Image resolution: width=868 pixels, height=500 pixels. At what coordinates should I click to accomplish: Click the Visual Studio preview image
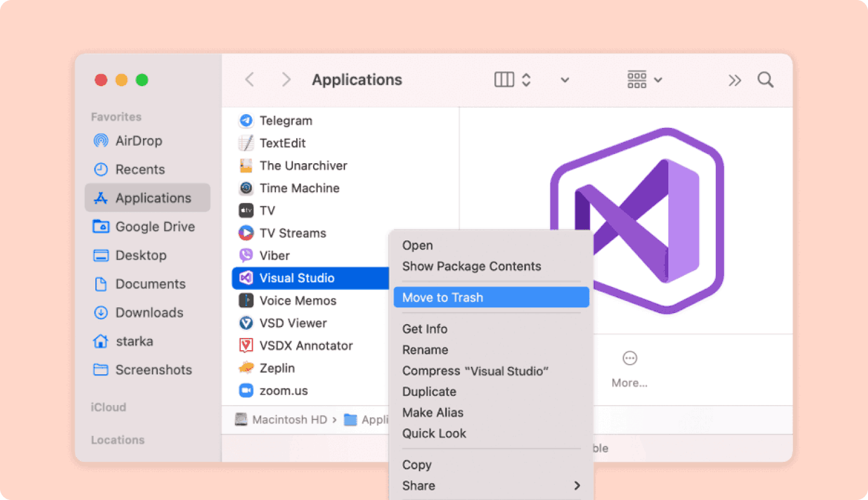click(x=637, y=220)
